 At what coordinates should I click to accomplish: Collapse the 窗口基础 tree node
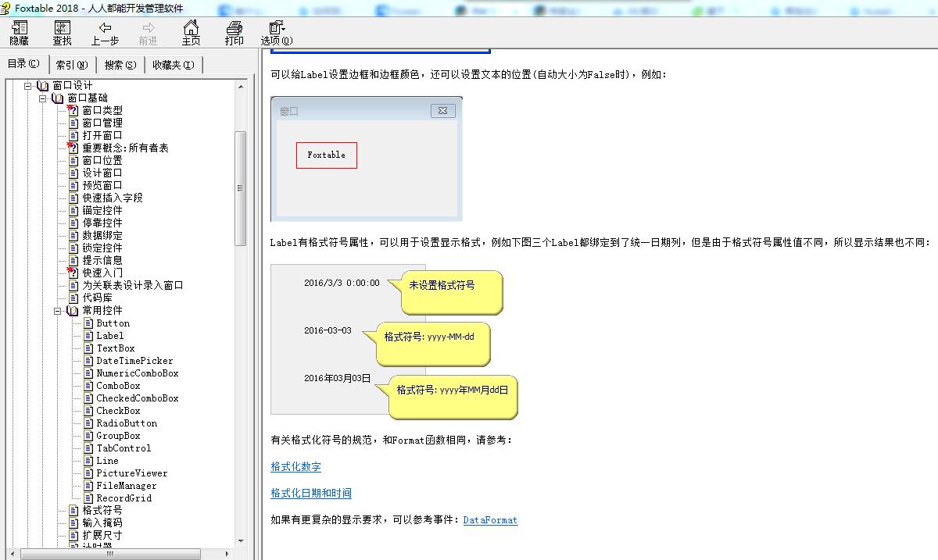point(43,98)
